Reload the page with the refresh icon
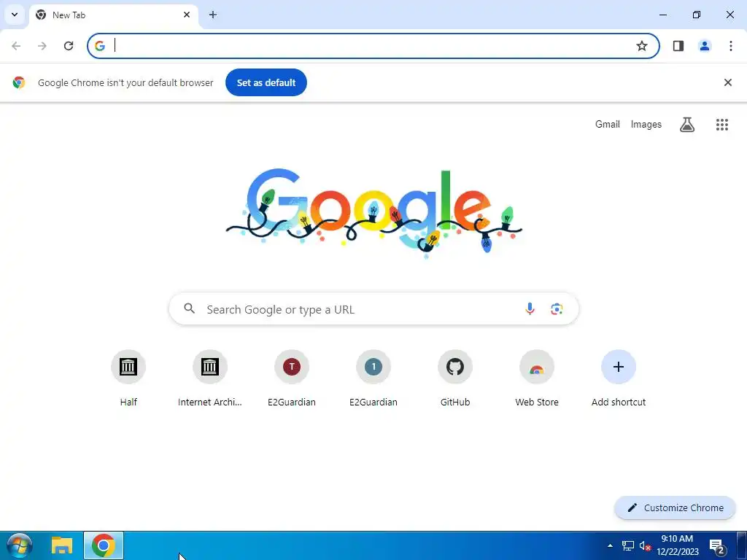Viewport: 747px width, 560px height. coord(69,46)
